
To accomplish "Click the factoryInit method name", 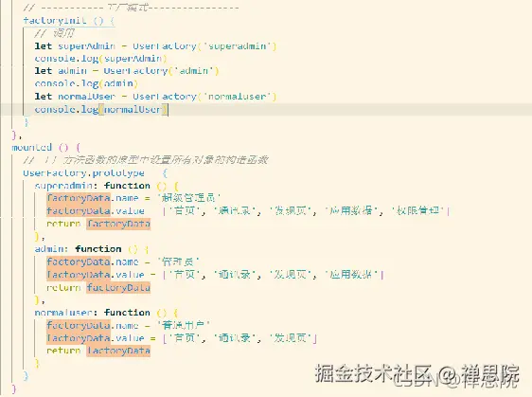I will click(x=55, y=21).
